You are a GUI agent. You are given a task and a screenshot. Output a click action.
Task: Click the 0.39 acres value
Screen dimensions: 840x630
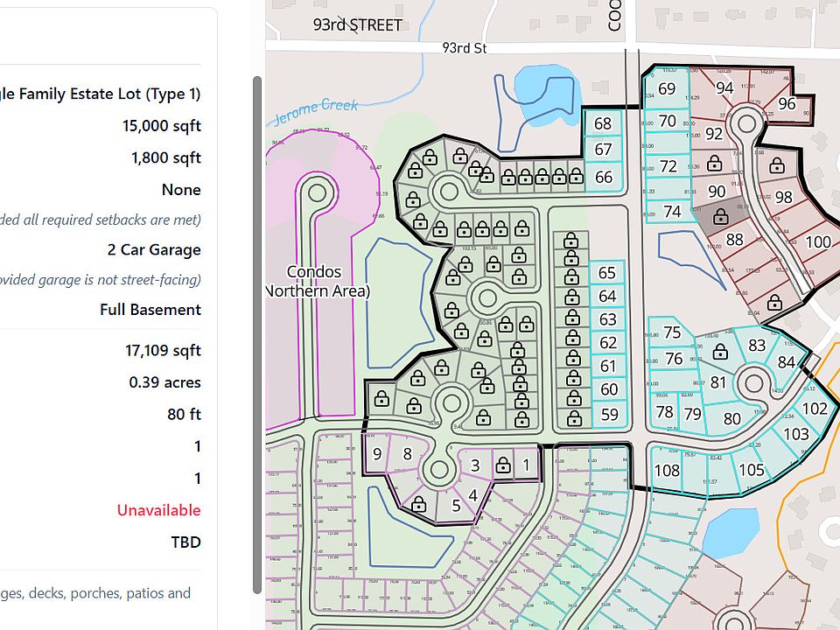(165, 382)
